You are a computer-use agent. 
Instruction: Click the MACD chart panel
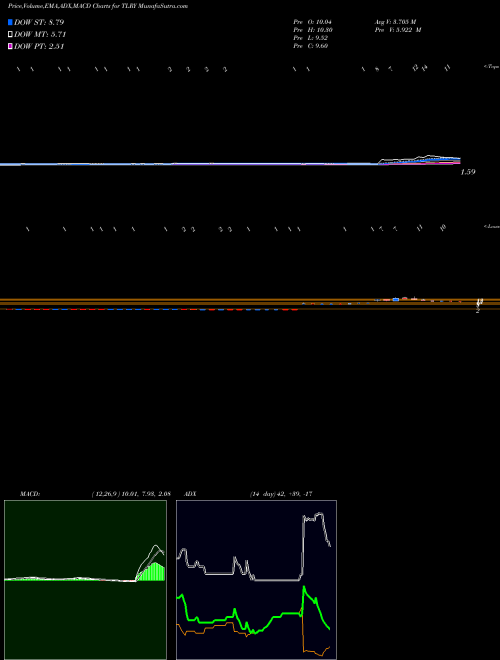[x=85, y=580]
